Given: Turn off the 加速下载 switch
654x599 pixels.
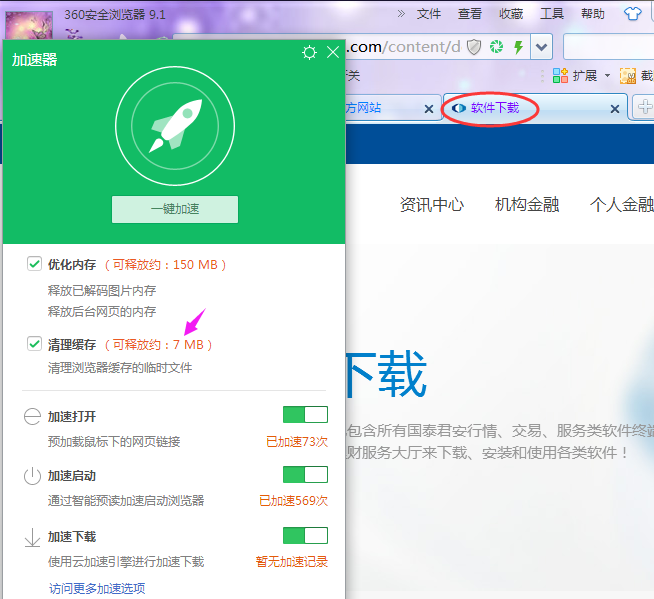Looking at the screenshot, I should point(305,535).
